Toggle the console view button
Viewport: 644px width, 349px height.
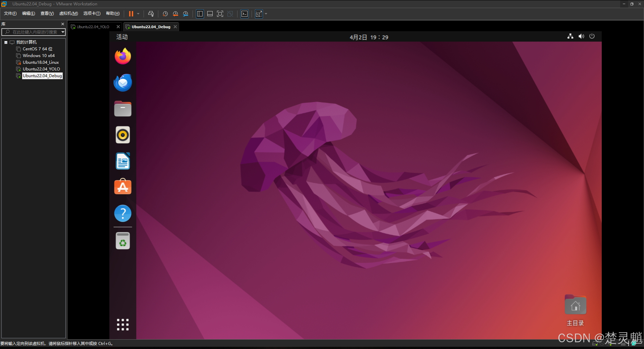point(245,14)
